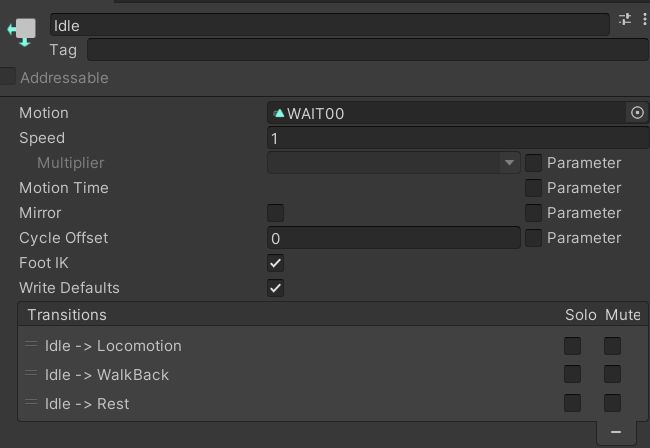Enable Parameter checkbox for Motion Time
The height and width of the screenshot is (448, 650).
(533, 188)
